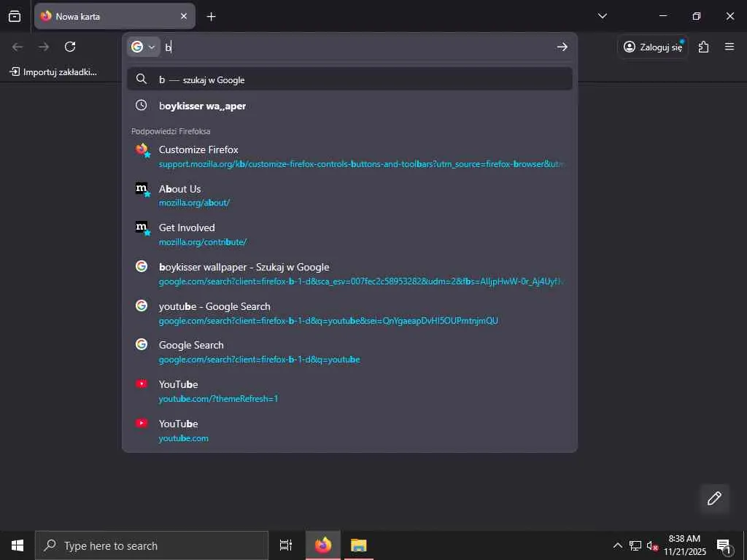
Task: Click the Mozilla icon beside Get Involved
Action: click(x=142, y=228)
